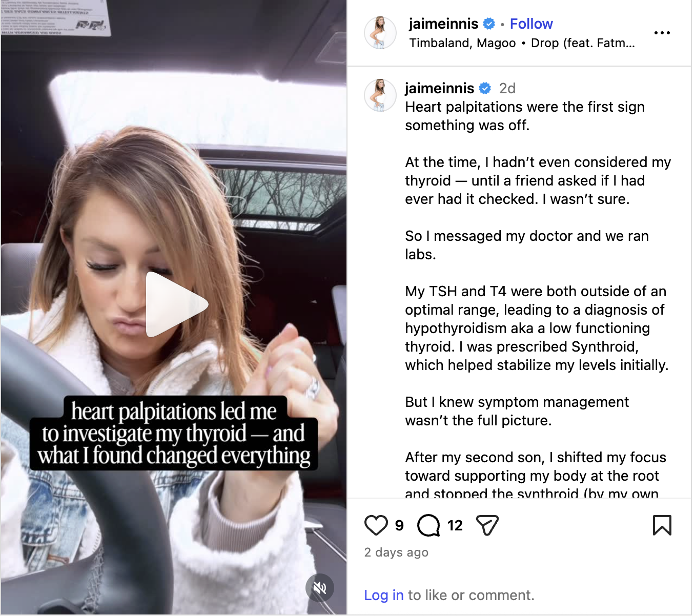
Task: Click the 12 comments count
Action: pyautogui.click(x=455, y=525)
